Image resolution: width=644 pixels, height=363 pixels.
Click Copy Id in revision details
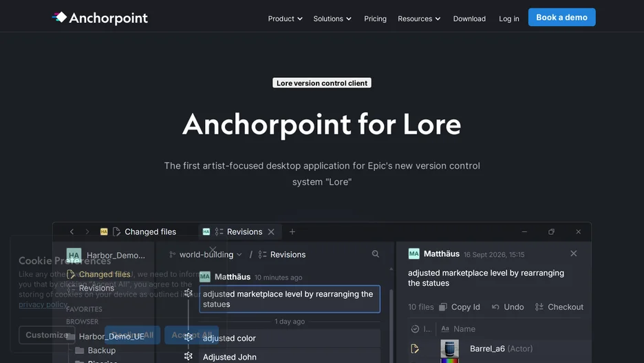click(x=459, y=307)
